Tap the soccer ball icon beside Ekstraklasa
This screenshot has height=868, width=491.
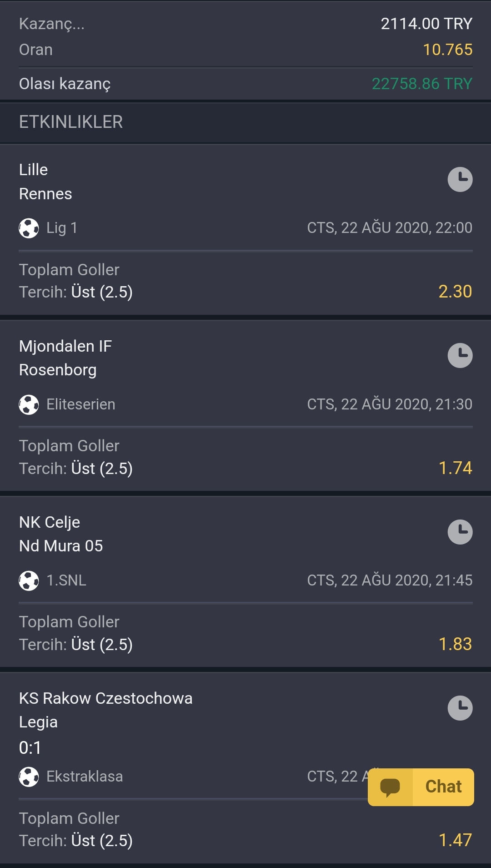(x=29, y=777)
